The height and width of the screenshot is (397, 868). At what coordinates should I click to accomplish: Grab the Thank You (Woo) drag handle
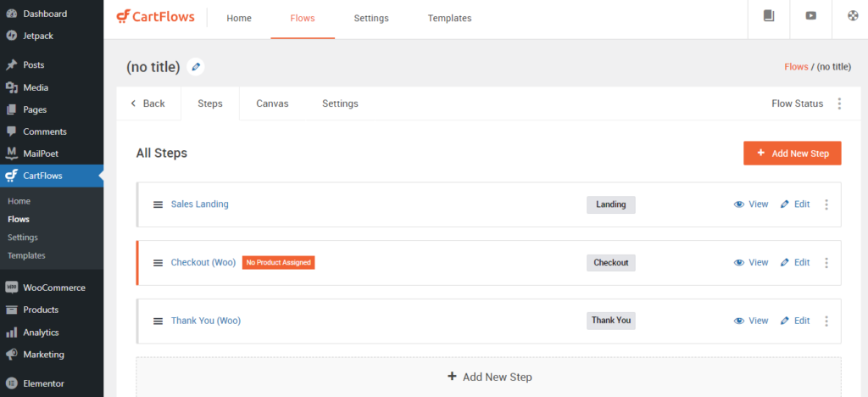158,322
